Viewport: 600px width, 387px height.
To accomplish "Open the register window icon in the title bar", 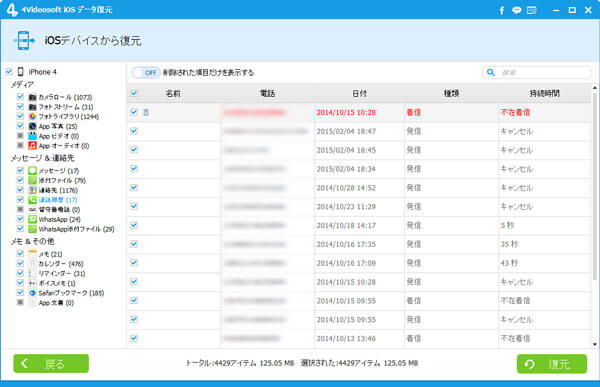I will point(532,10).
